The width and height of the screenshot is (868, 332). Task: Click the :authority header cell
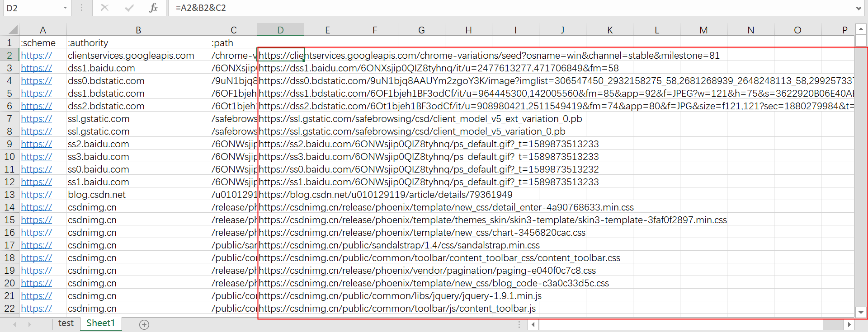pos(138,42)
